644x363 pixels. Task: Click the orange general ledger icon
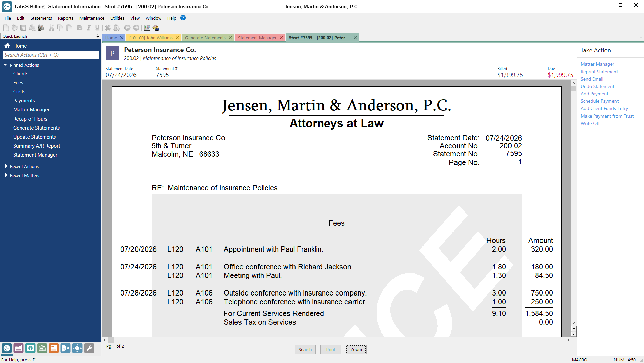pos(54,348)
